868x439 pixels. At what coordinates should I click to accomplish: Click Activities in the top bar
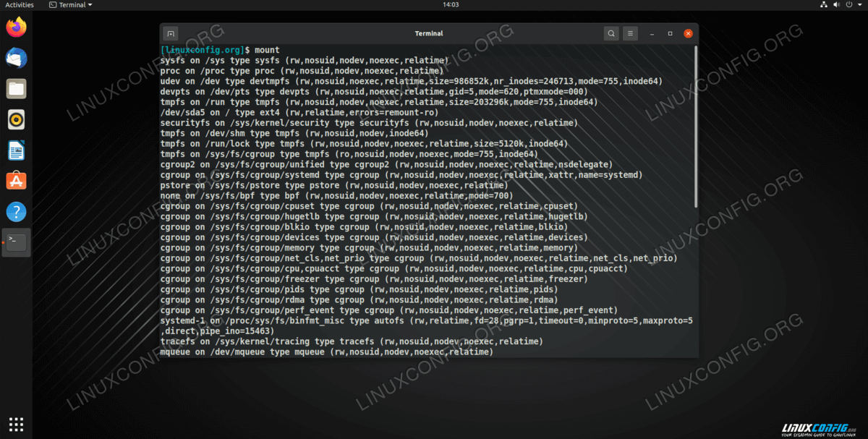[x=20, y=5]
